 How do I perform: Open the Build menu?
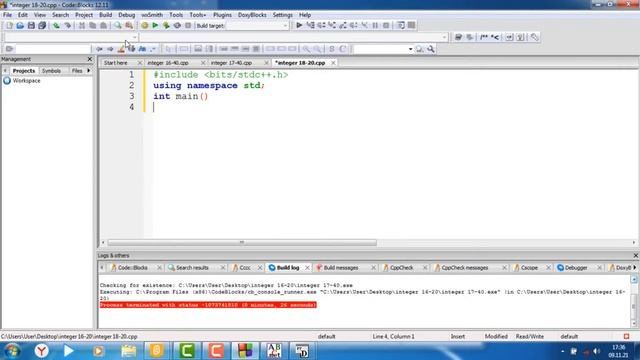click(105, 15)
